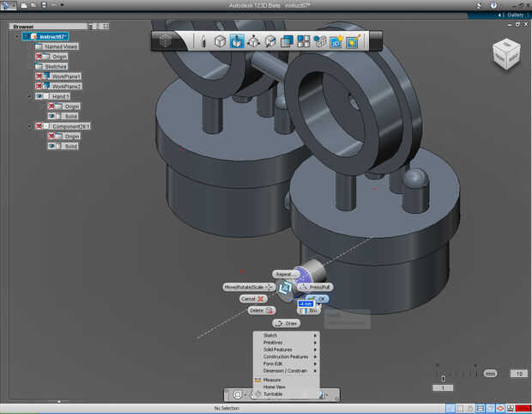The width and height of the screenshot is (532, 414).
Task: Click the grid scale ruler slider handle
Action: point(443,378)
